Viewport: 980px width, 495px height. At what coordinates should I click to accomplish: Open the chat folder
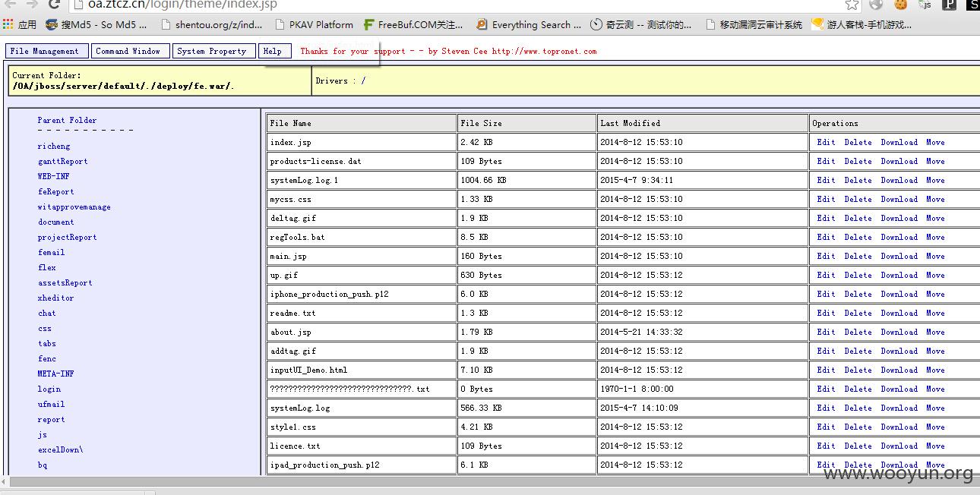click(47, 313)
